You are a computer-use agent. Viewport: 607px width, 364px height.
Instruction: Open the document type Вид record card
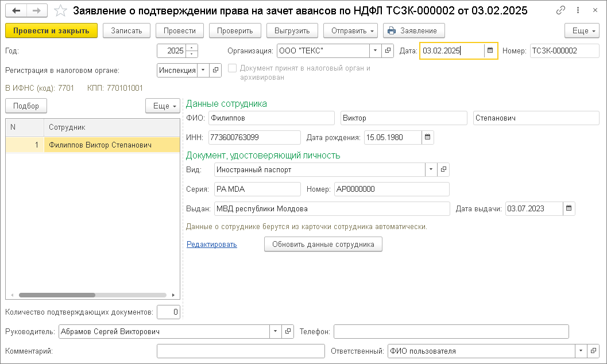pyautogui.click(x=443, y=169)
